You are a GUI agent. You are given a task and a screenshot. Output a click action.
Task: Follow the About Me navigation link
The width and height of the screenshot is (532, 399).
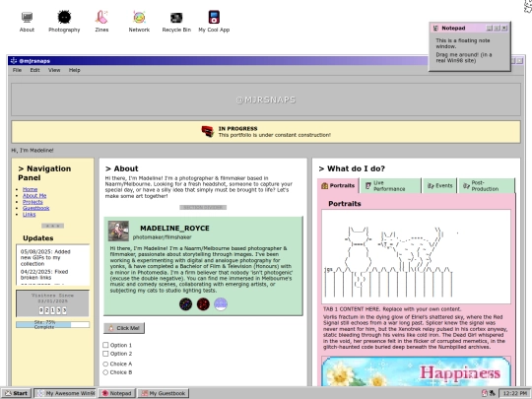(x=34, y=196)
